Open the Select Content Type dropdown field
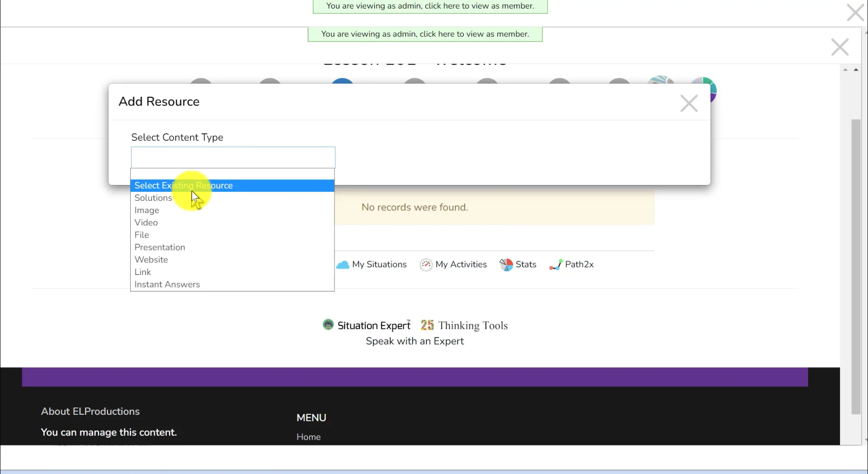The height and width of the screenshot is (474, 868). pyautogui.click(x=232, y=157)
